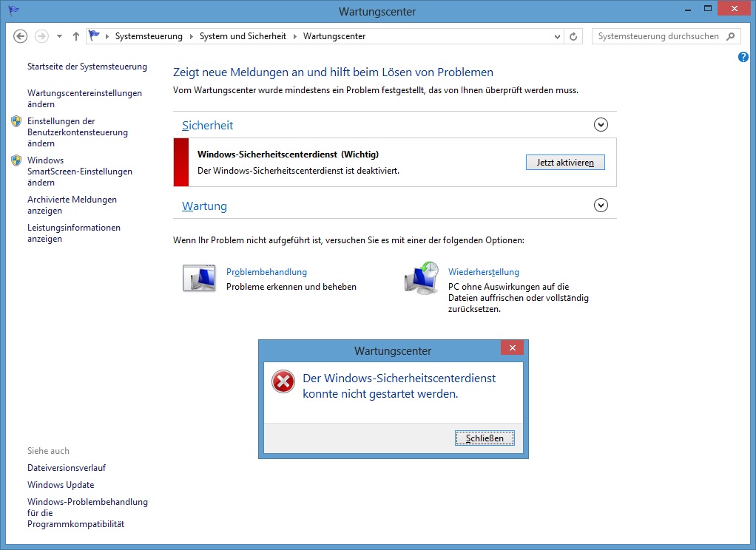Click the search magnifier icon
Viewport: 756px width, 550px height.
[x=730, y=36]
